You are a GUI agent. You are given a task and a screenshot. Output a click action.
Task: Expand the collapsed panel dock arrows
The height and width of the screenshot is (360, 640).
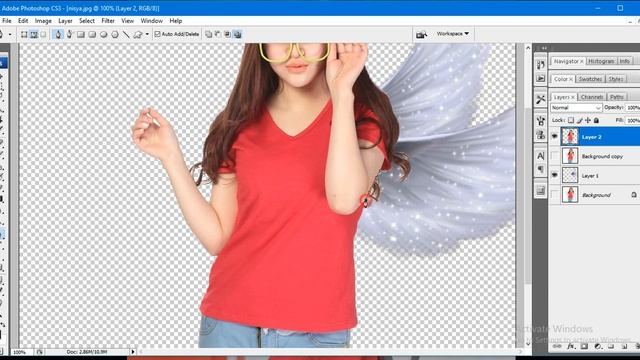pyautogui.click(x=544, y=48)
